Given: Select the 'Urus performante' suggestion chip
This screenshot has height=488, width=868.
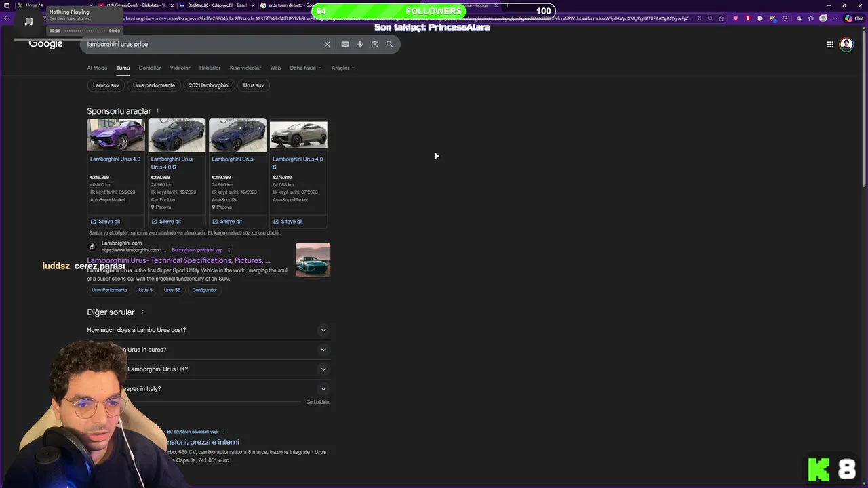Looking at the screenshot, I should coord(154,85).
